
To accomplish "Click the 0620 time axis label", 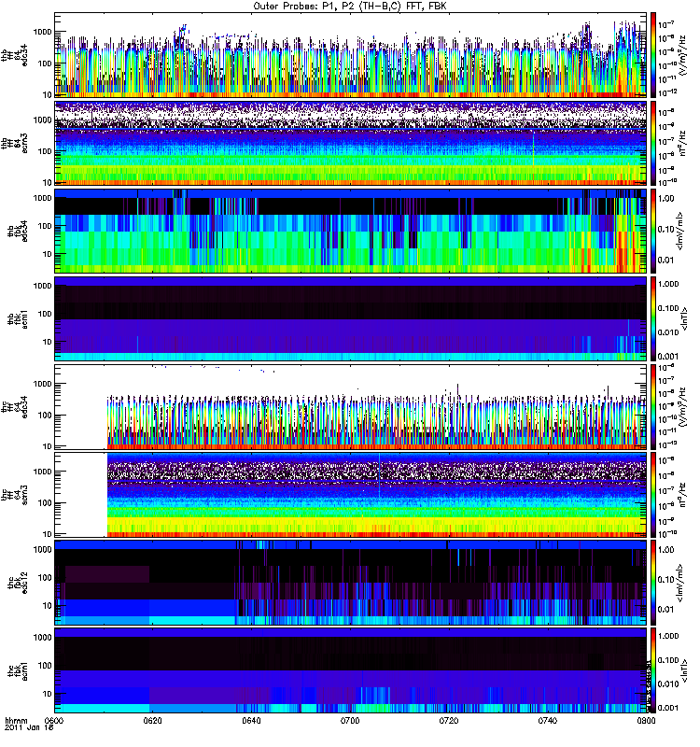I will (153, 721).
